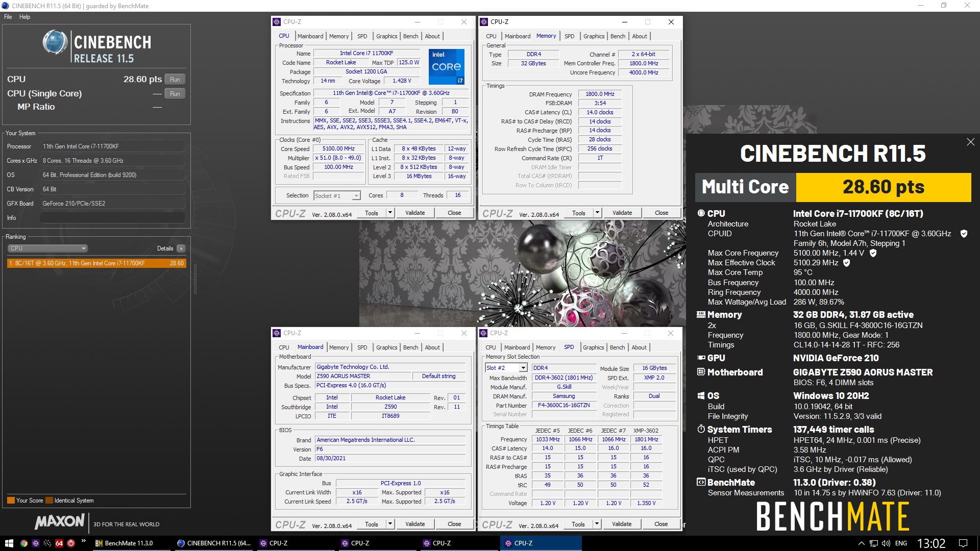
Task: Open the Help menu in Cinebench
Action: 24,17
